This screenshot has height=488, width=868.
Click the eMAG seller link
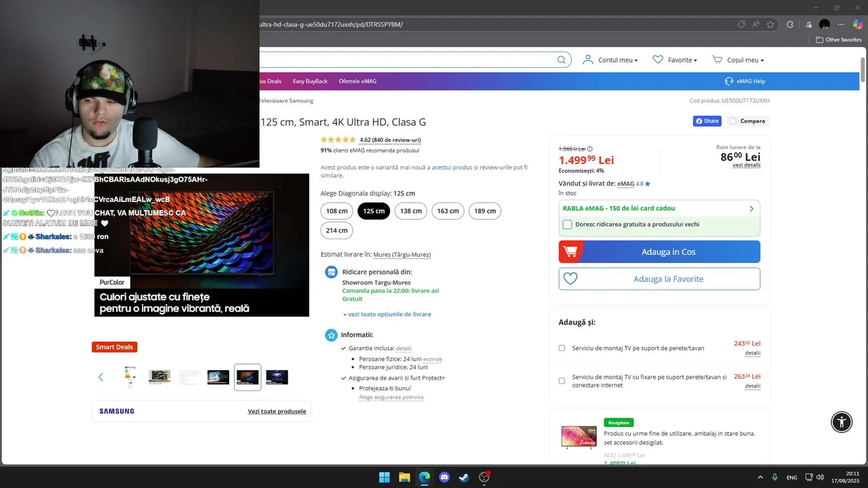tap(626, 184)
